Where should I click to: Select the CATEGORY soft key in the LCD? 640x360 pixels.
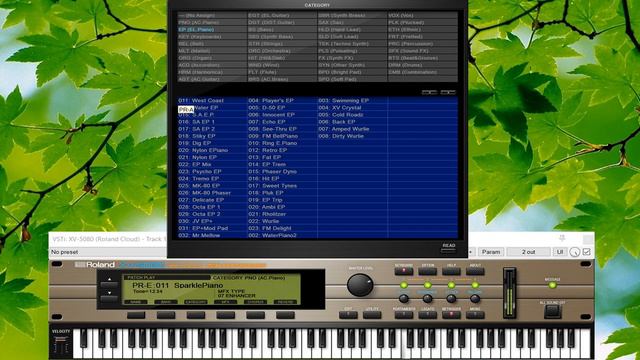pyautogui.click(x=196, y=302)
